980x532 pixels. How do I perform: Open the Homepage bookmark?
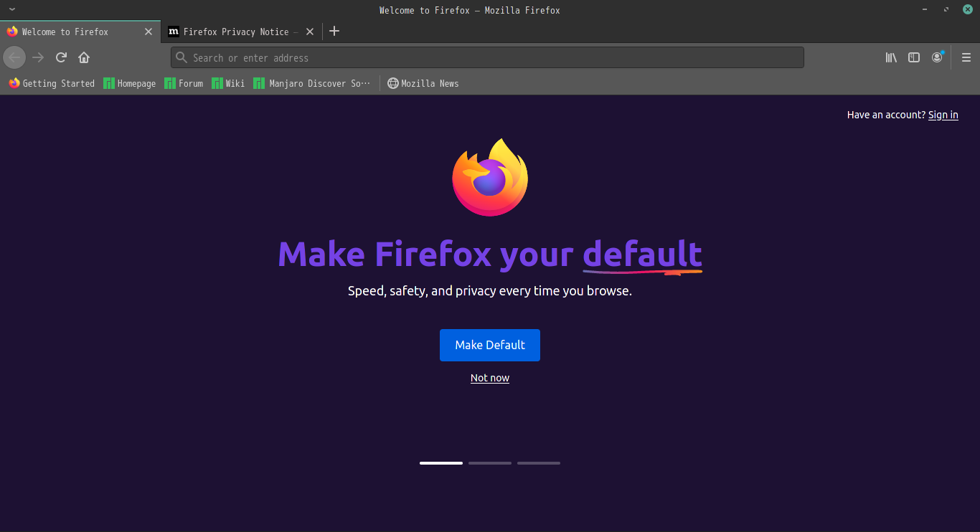point(129,83)
